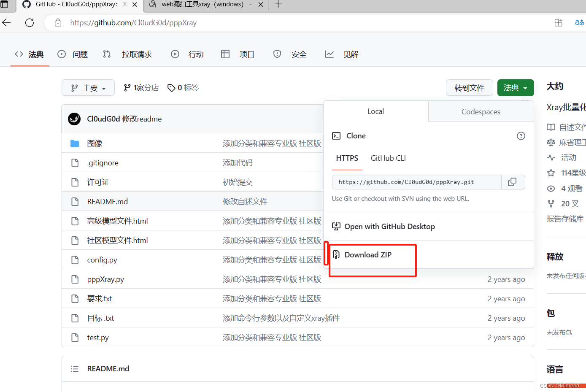586x392 pixels.
Task: Open the 安全 security tab
Action: (290, 54)
